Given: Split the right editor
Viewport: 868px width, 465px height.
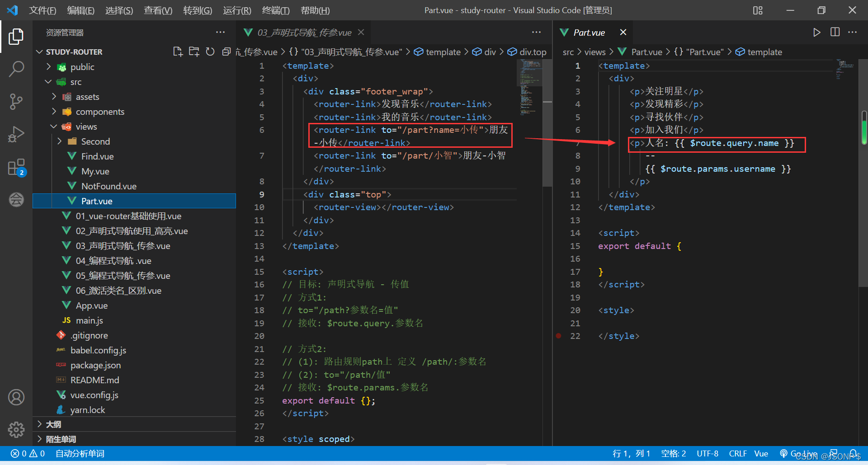Looking at the screenshot, I should pos(835,33).
